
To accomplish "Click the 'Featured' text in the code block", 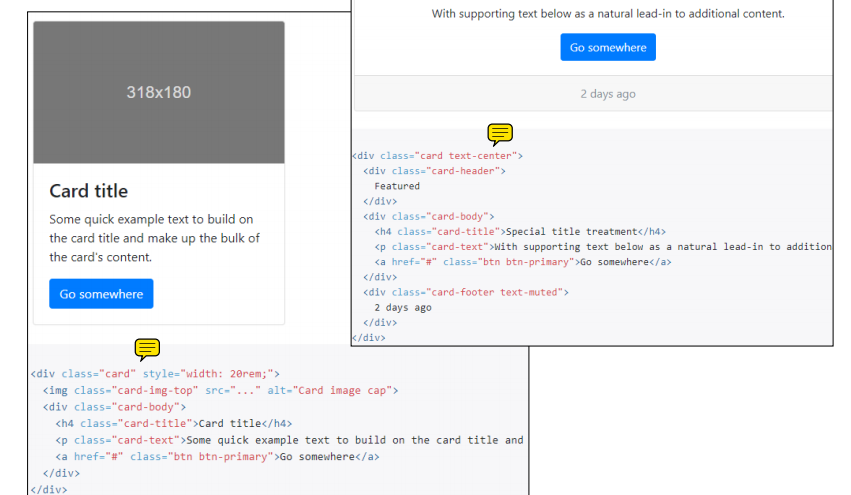I will [397, 186].
